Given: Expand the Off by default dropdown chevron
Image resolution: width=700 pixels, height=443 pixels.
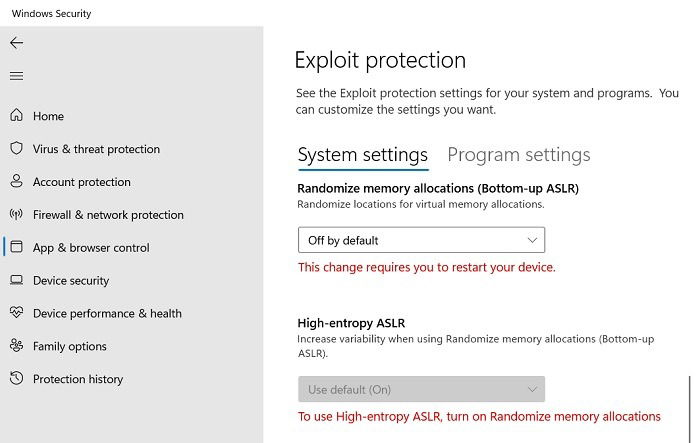Looking at the screenshot, I should tap(532, 240).
